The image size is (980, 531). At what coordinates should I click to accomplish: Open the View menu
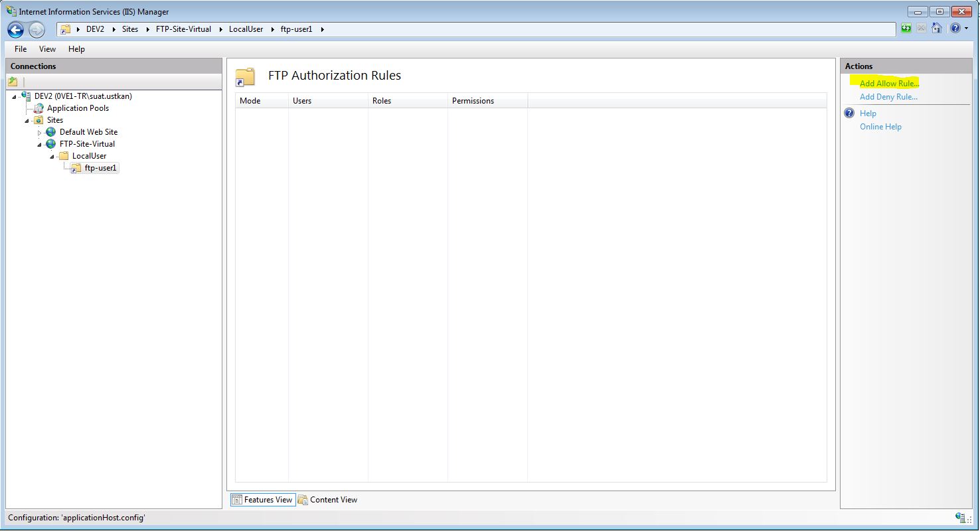pos(47,49)
